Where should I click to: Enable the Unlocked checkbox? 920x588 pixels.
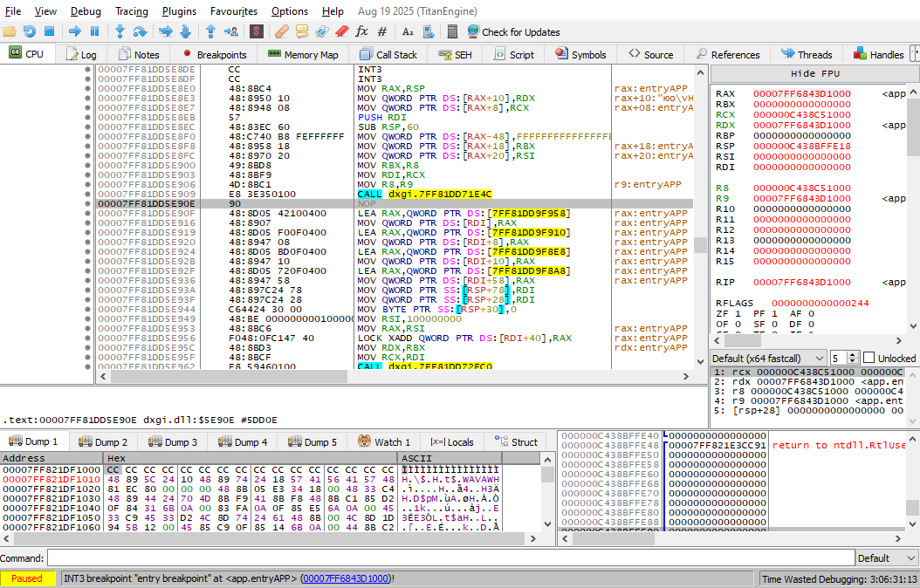[869, 358]
